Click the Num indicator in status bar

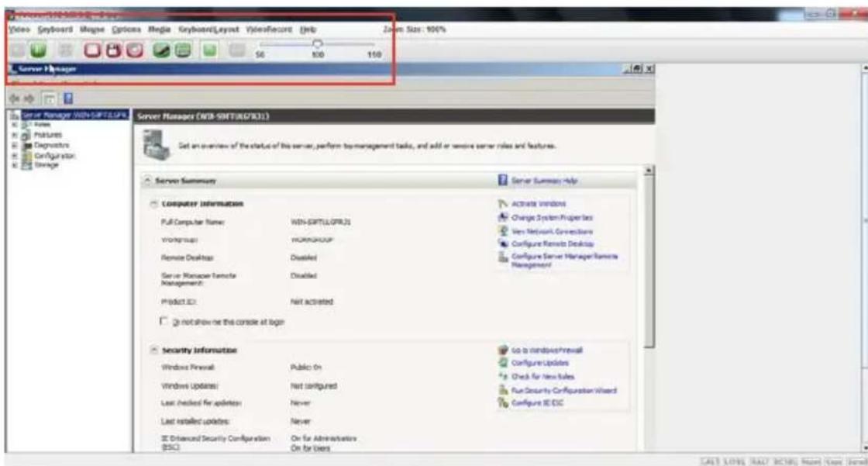point(811,461)
